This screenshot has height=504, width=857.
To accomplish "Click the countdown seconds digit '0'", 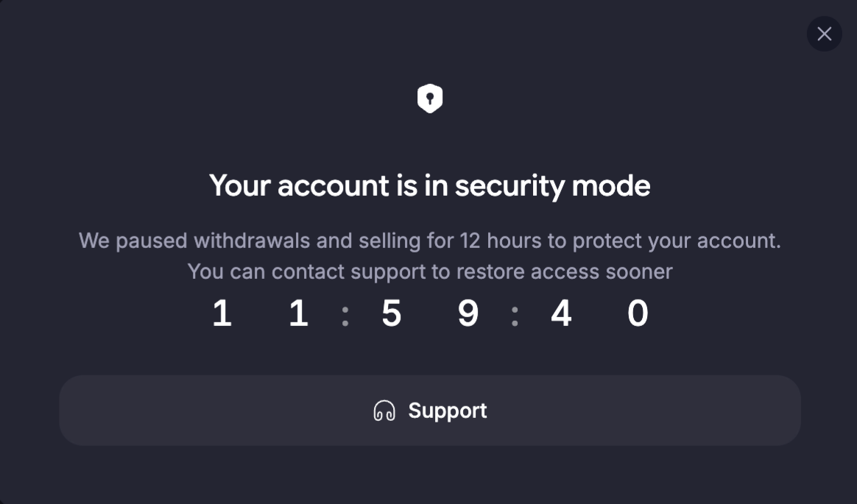I will (638, 313).
